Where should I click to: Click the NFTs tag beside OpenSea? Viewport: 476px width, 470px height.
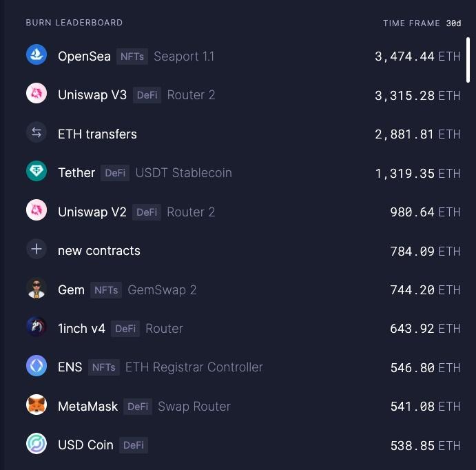coord(132,57)
